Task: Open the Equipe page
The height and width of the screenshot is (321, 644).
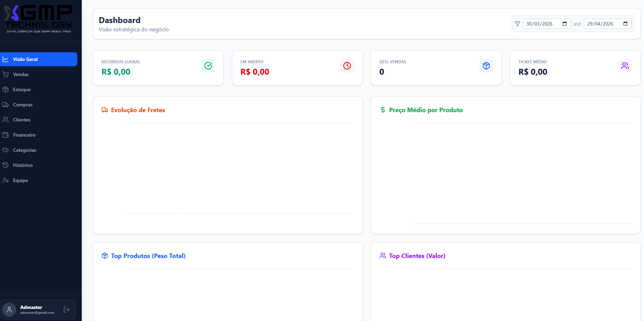Action: point(20,180)
